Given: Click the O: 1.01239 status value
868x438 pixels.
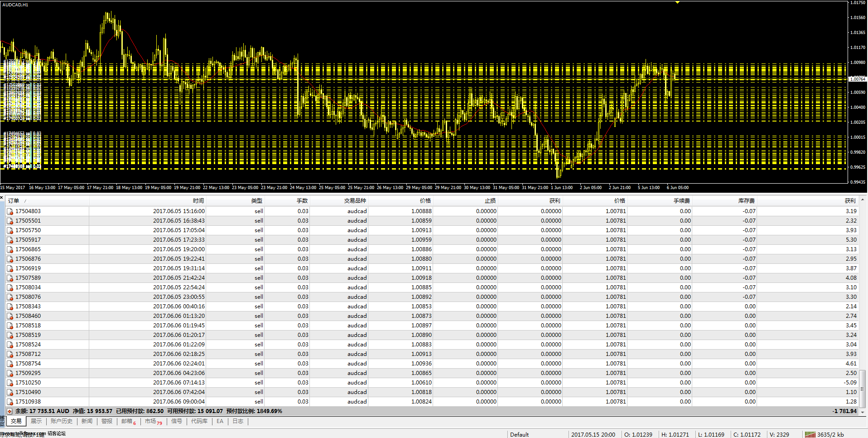Looking at the screenshot, I should (x=638, y=434).
